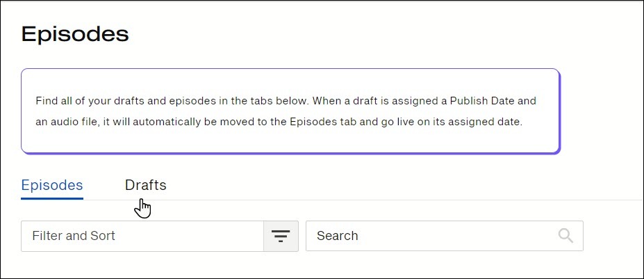Click the magnifying glass search icon
This screenshot has height=279, width=644.
tap(565, 236)
